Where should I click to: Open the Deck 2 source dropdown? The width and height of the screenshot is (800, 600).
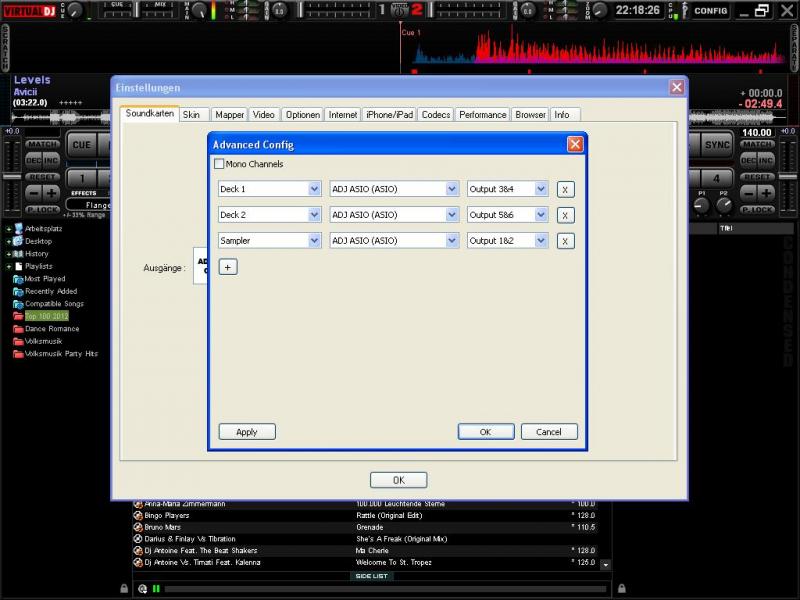[x=269, y=215]
